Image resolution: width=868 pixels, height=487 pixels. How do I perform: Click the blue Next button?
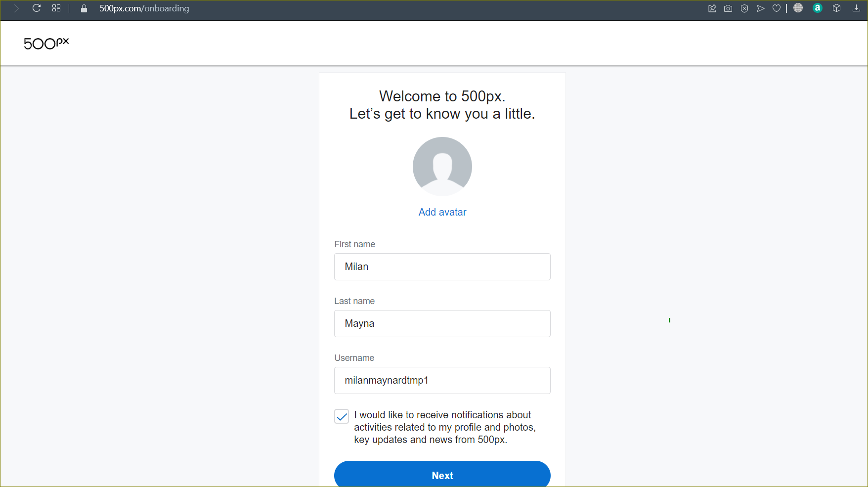(x=442, y=474)
